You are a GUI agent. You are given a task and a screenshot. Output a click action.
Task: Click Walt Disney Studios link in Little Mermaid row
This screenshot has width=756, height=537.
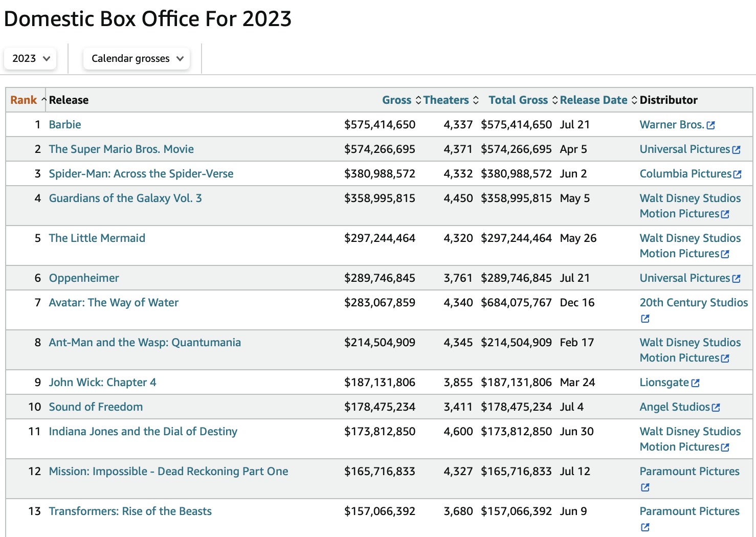click(690, 245)
